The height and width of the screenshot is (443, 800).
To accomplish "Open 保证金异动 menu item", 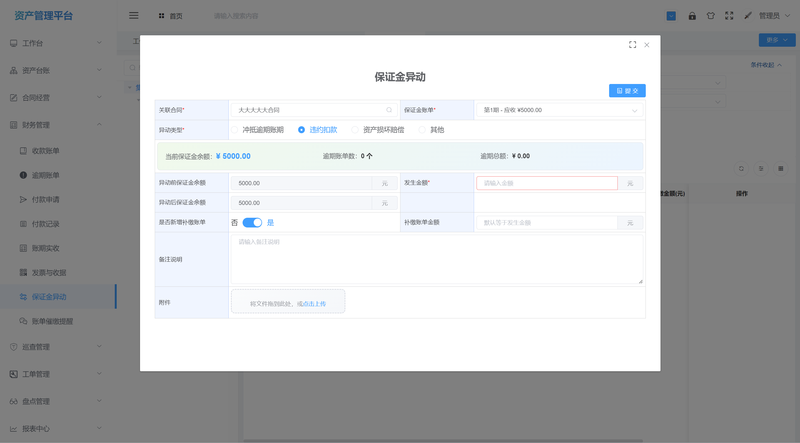I will (58, 297).
